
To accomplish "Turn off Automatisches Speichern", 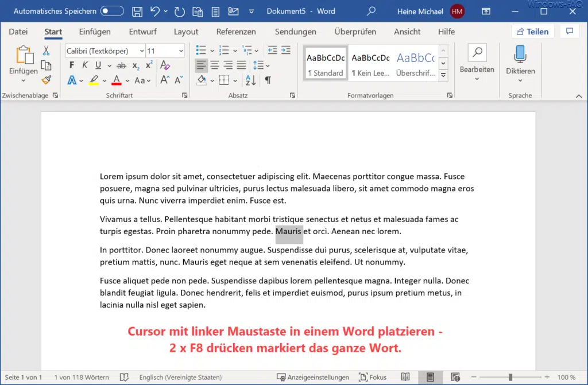I will (x=113, y=10).
